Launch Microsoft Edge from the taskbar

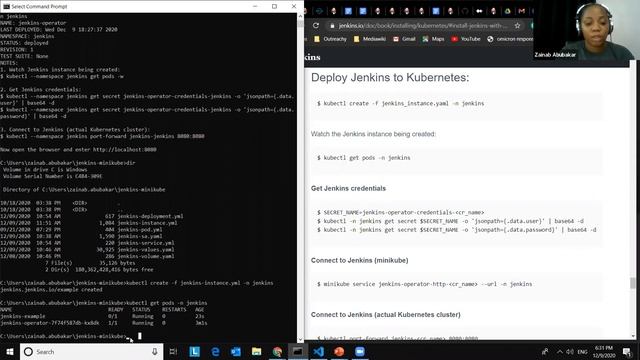pos(215,351)
